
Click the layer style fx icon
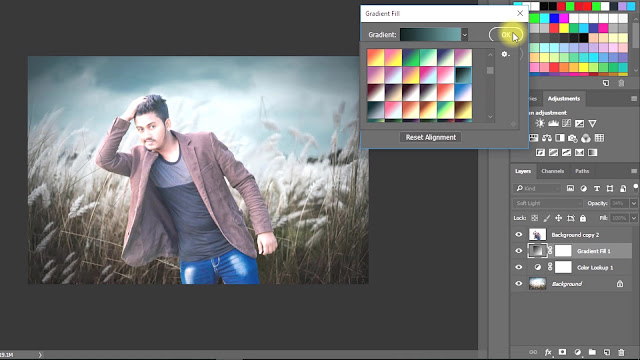(548, 352)
